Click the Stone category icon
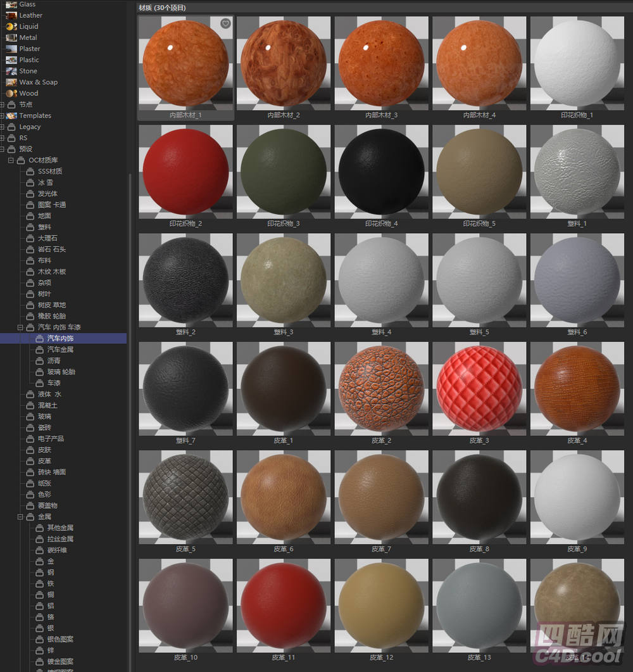633x672 pixels. (x=11, y=71)
